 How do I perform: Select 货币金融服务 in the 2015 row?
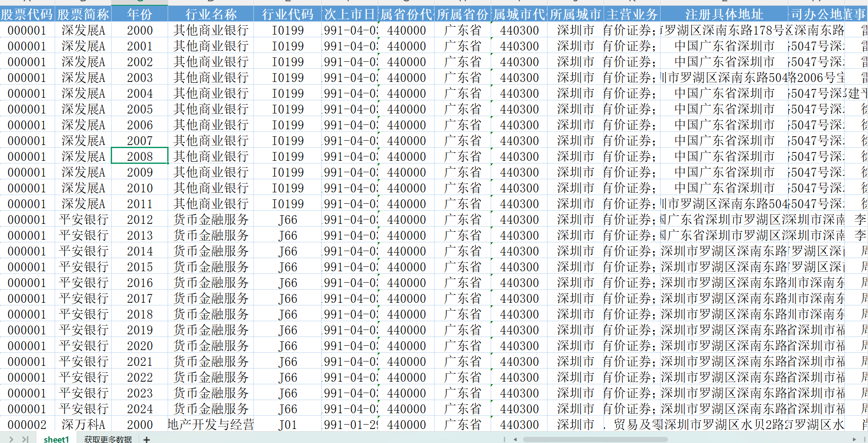tap(211, 267)
